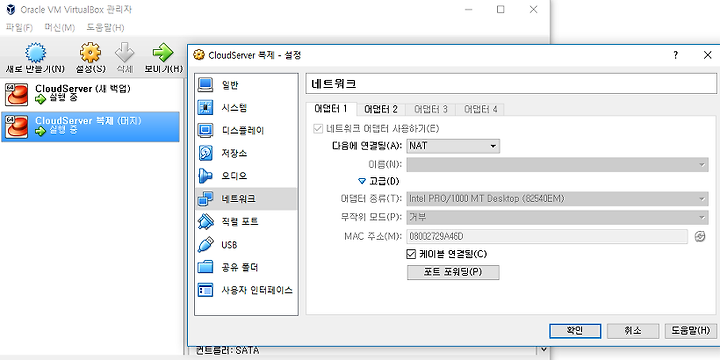Click the 새로 만들기(N) toolbar icon
This screenshot has width=720, height=360.
click(x=35, y=53)
